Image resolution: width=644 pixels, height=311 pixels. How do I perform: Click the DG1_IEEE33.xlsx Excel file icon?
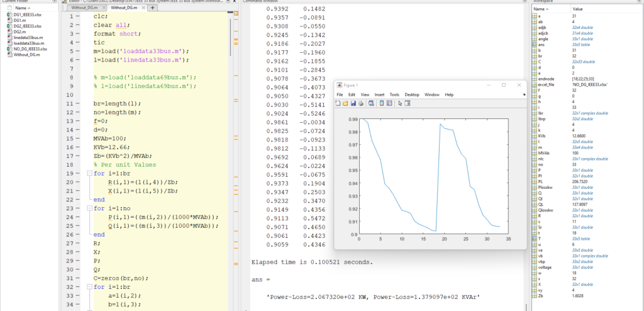coord(10,14)
